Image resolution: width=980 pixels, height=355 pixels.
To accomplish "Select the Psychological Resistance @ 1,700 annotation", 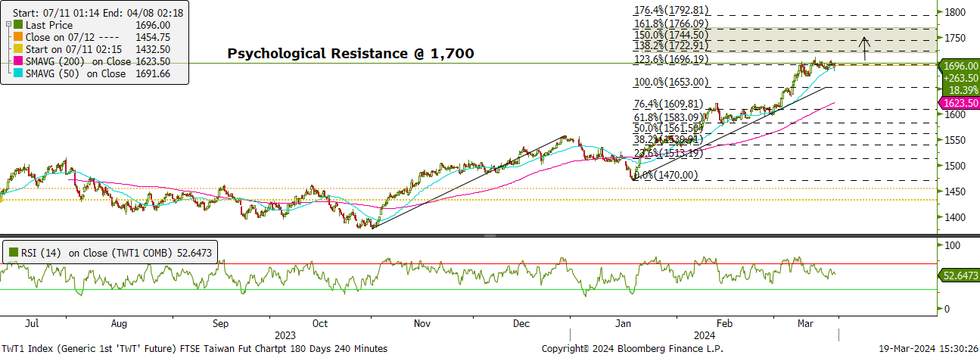I will (x=351, y=53).
